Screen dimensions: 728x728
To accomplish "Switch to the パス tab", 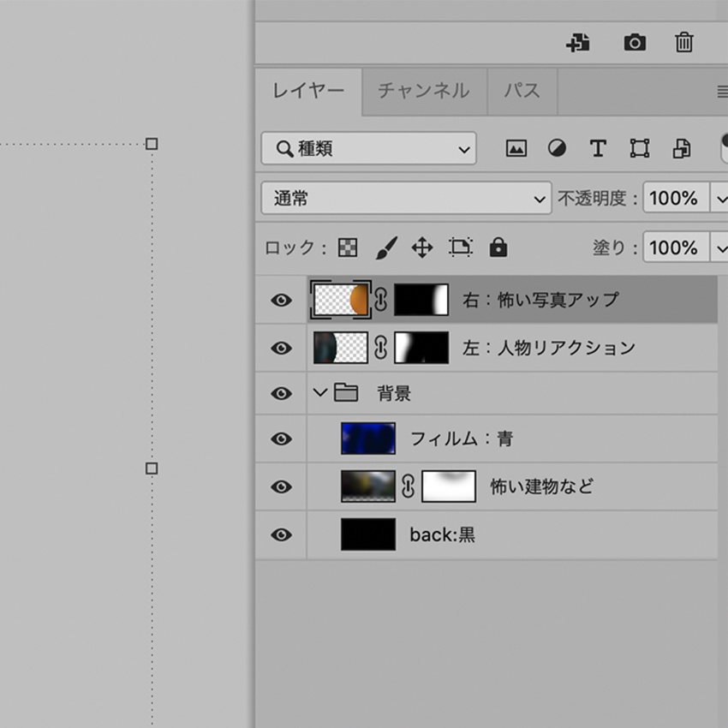I will 522,91.
